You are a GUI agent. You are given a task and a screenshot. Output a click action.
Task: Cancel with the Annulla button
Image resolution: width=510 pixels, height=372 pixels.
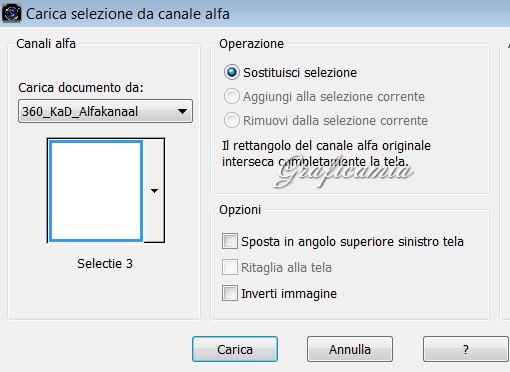350,349
